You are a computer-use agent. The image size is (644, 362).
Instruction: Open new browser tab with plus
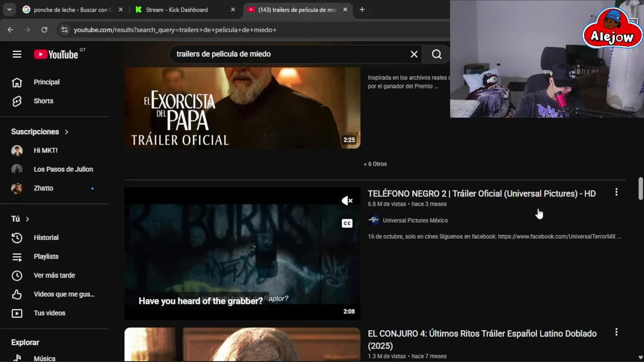362,10
